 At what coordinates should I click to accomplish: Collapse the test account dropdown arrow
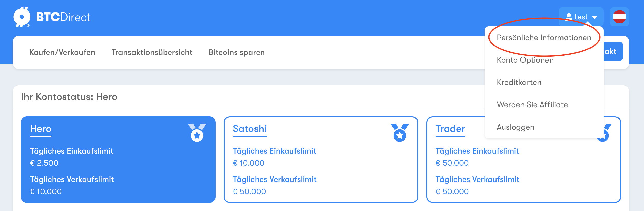tap(595, 18)
